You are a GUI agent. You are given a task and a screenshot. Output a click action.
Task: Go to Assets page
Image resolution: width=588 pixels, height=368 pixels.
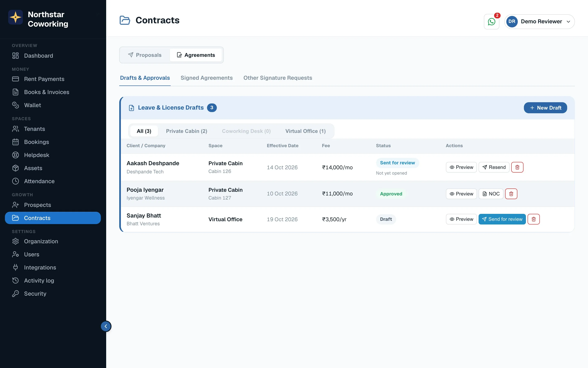[x=53, y=168]
